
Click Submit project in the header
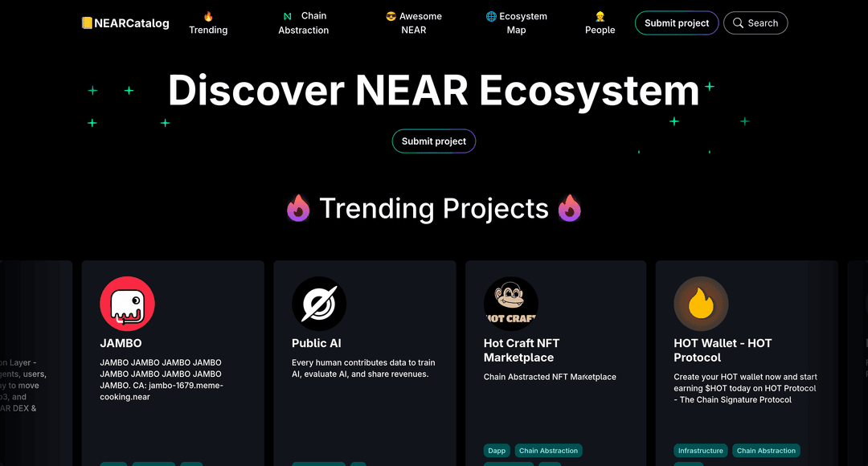pos(677,22)
